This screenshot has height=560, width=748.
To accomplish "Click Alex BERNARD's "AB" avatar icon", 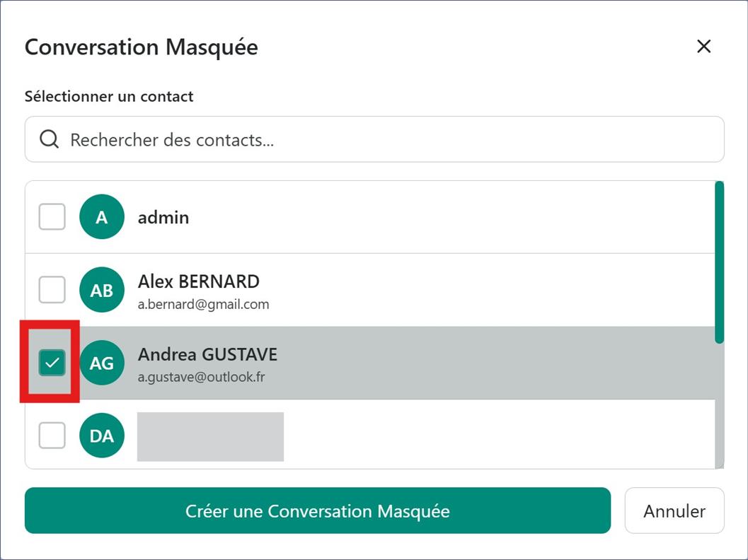I will point(101,290).
